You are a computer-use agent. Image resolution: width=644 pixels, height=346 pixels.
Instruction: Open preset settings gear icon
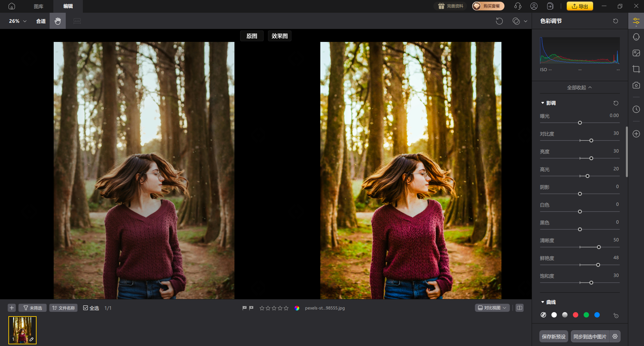tap(615, 336)
